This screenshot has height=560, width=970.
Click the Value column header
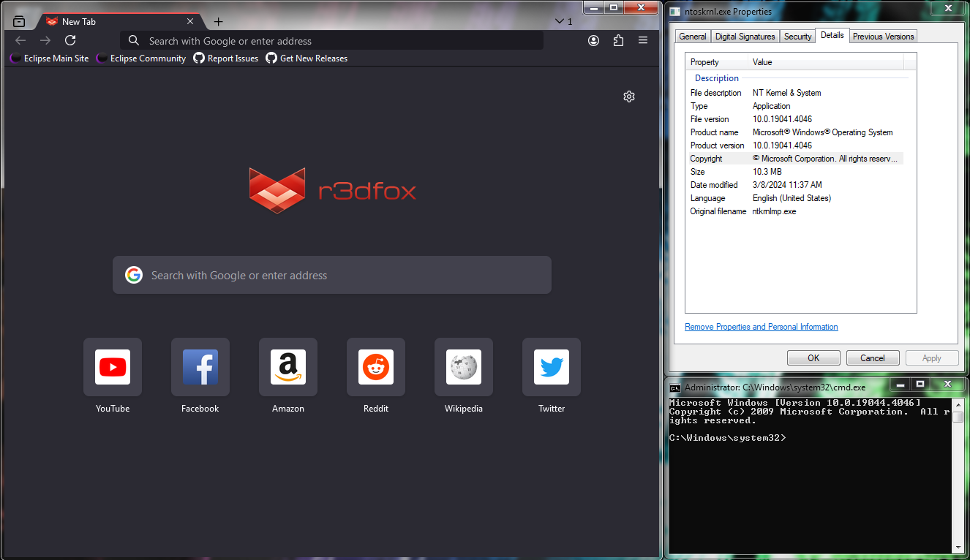click(x=827, y=62)
